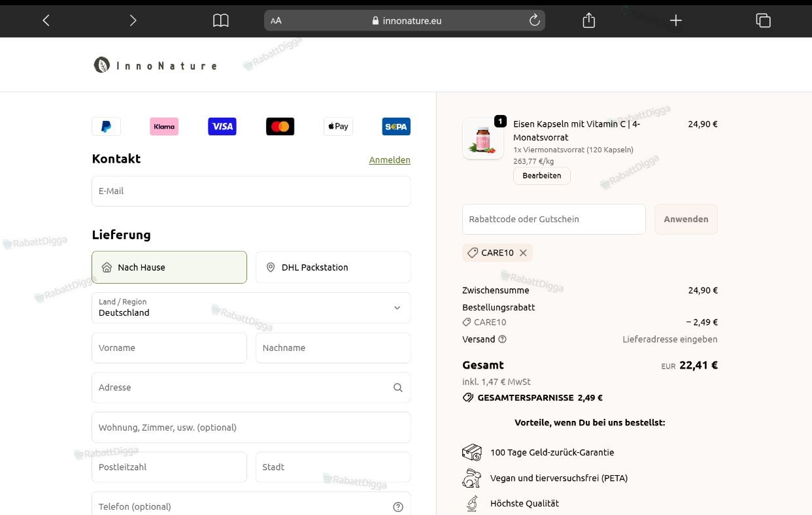Focus the Telefon (optional) field
The width and height of the screenshot is (812, 515).
point(251,504)
